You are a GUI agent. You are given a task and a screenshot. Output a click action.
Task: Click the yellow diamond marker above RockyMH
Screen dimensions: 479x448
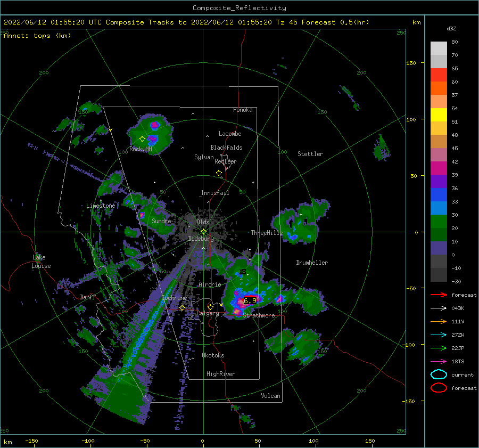[x=142, y=139]
